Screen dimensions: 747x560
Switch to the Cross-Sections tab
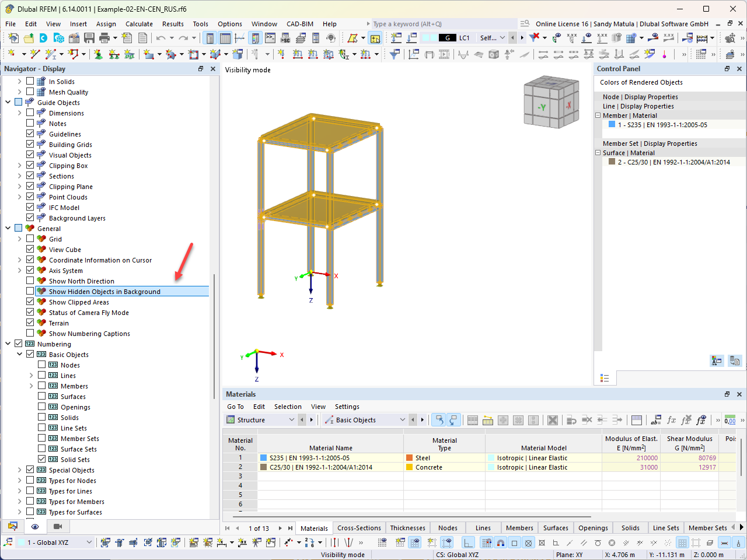coord(359,528)
